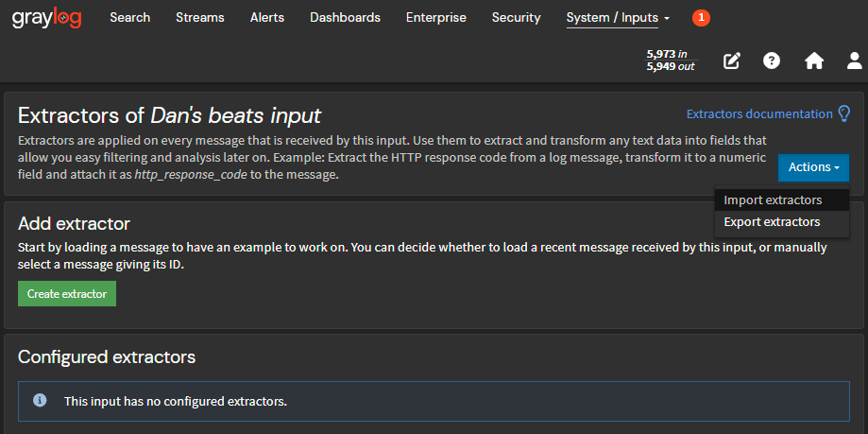The width and height of the screenshot is (868, 434).
Task: Collapse the Actions dropdown button
Action: (x=812, y=167)
